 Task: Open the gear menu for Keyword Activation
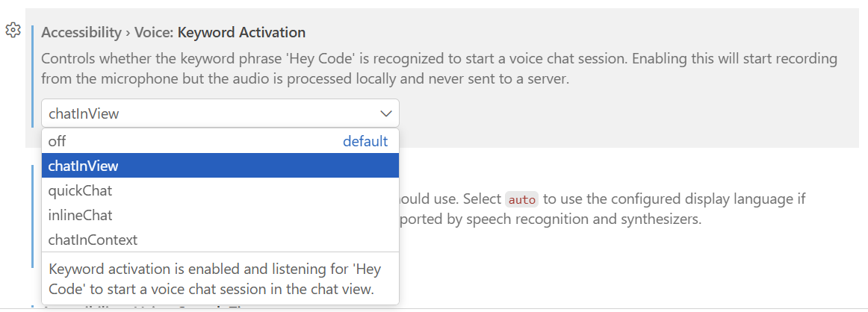coord(12,30)
